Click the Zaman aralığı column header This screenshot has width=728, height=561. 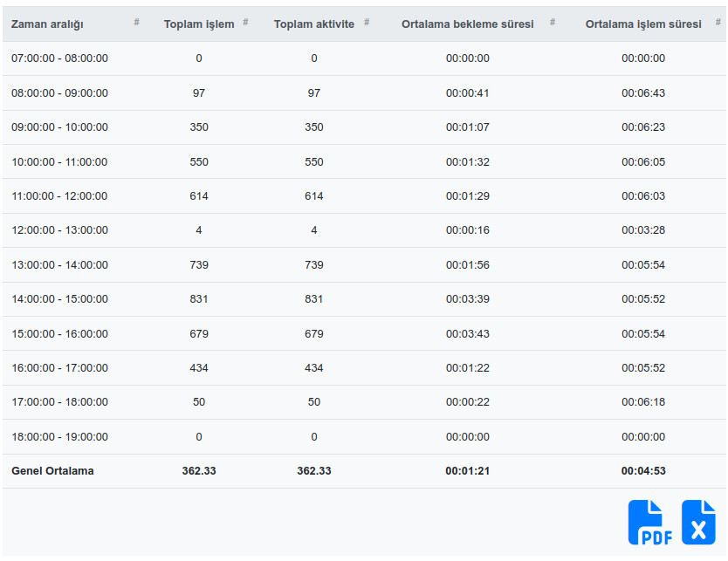47,24
